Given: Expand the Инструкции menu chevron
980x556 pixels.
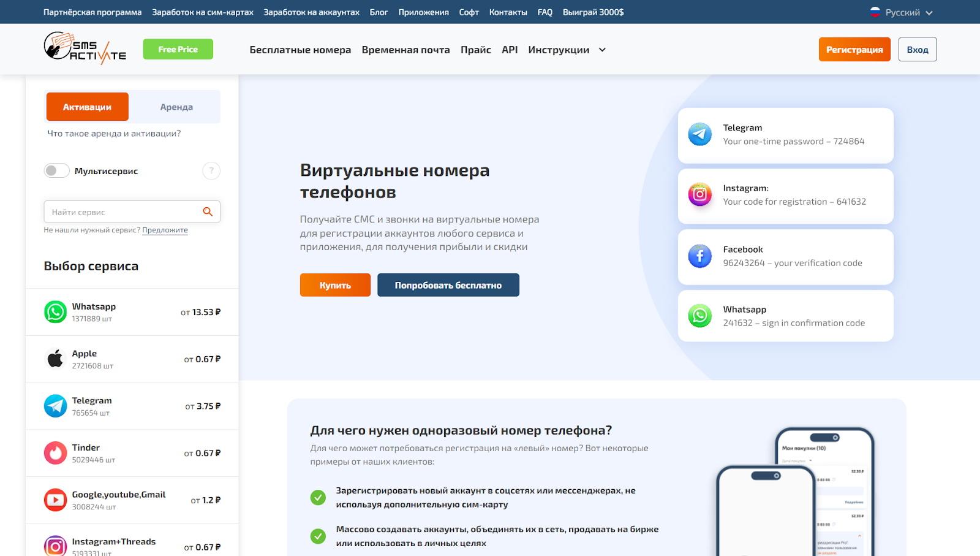Looking at the screenshot, I should pos(602,50).
